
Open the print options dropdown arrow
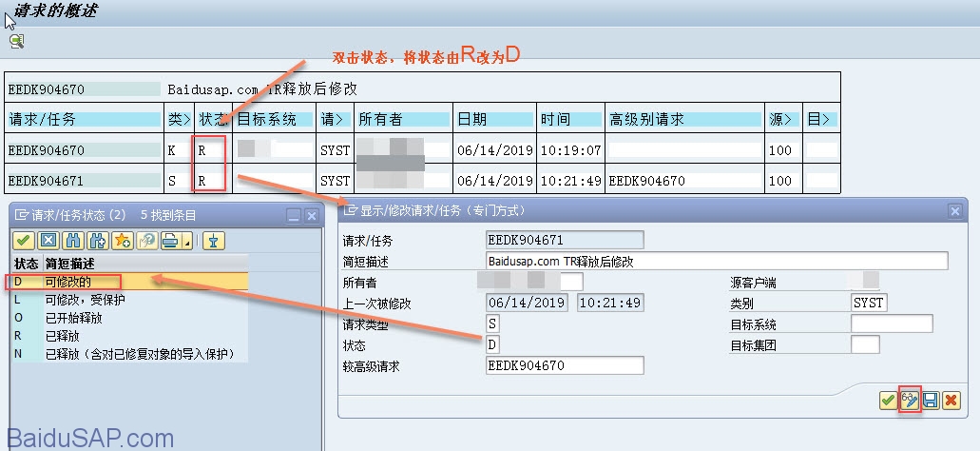pos(186,243)
